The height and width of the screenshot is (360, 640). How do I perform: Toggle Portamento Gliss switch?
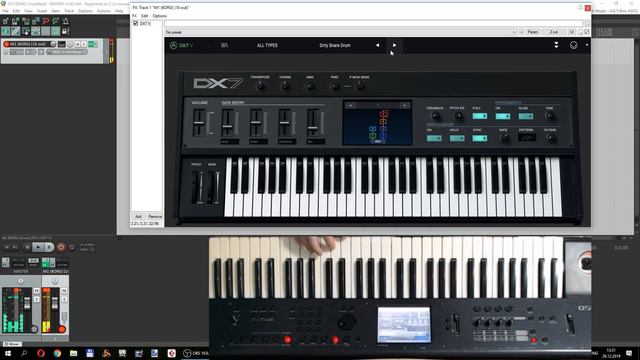[526, 116]
